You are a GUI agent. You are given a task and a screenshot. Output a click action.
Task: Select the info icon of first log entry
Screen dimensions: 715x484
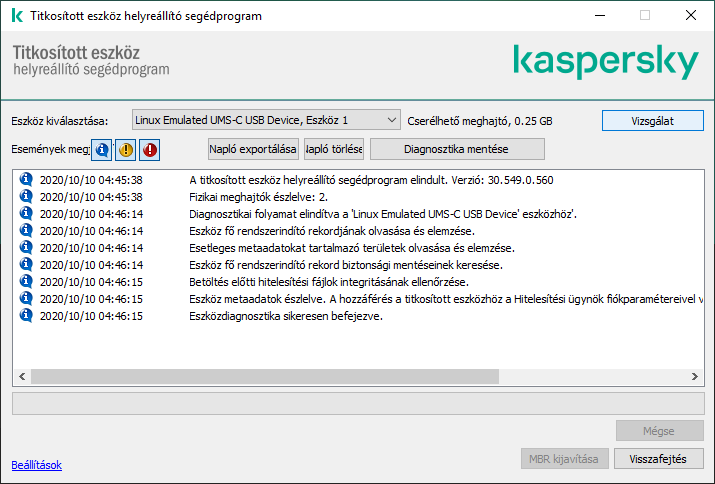[26, 180]
